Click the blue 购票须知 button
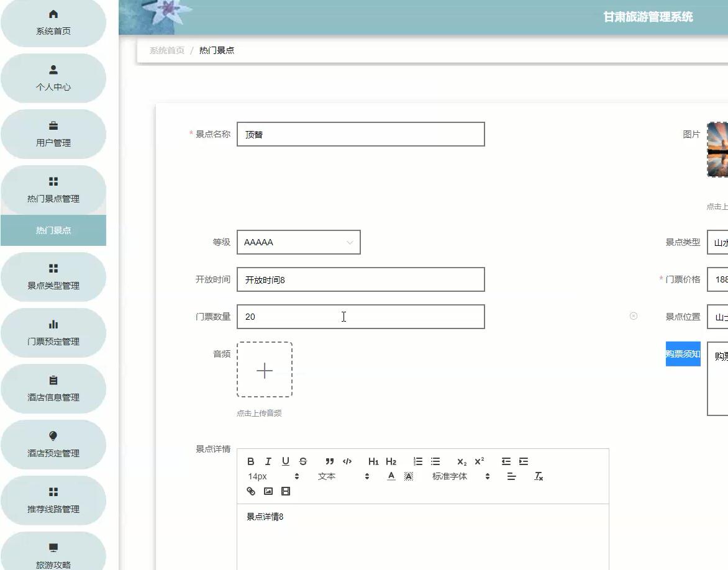The image size is (728, 570). coord(682,353)
